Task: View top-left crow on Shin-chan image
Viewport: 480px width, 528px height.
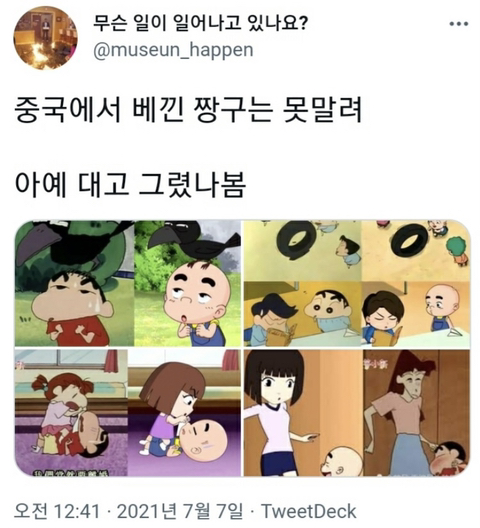Action: point(74,283)
